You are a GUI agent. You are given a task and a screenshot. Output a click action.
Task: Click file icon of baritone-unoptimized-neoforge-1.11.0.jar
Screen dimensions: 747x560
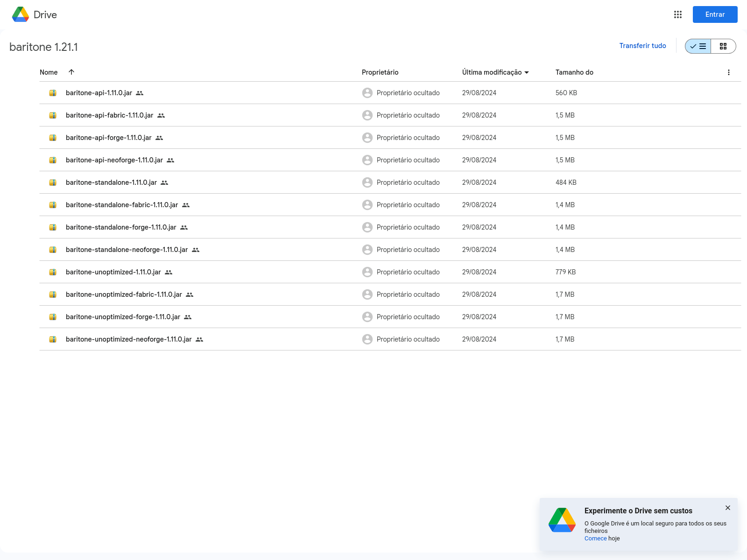coord(53,339)
